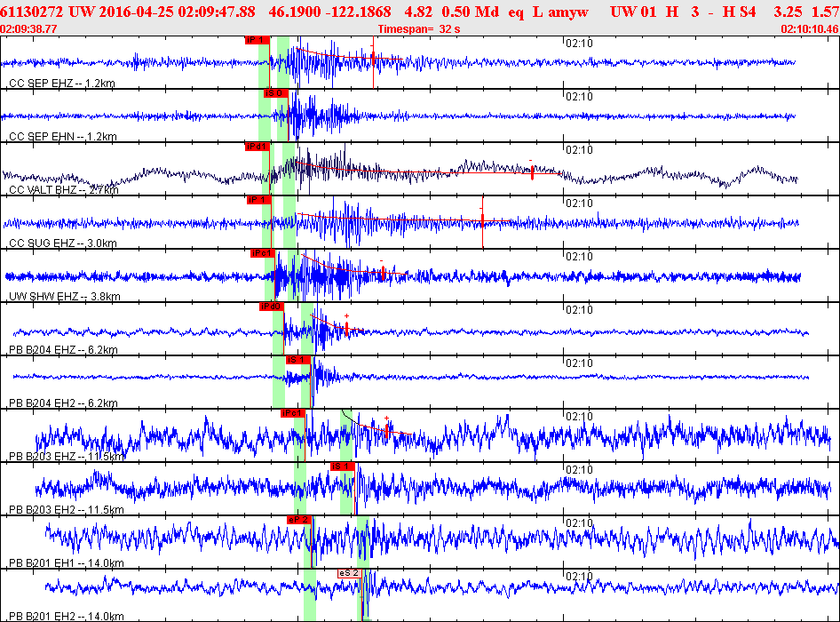
Task: Click the CC SUG EHZ -- 3.0km channel label
Action: coord(63,243)
